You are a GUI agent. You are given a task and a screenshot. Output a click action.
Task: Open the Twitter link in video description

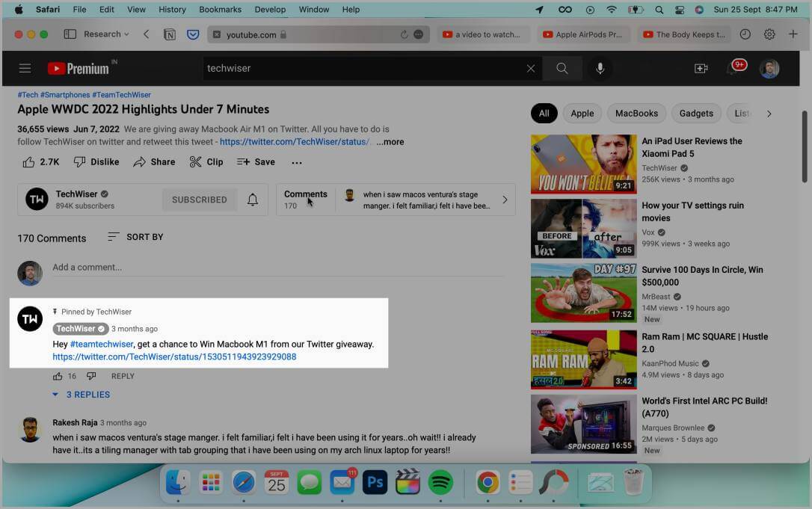294,142
